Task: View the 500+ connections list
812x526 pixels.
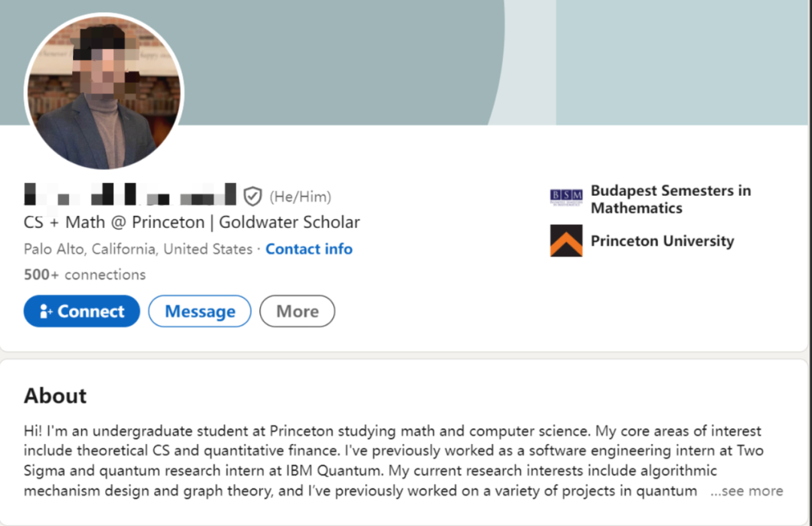Action: click(x=85, y=275)
